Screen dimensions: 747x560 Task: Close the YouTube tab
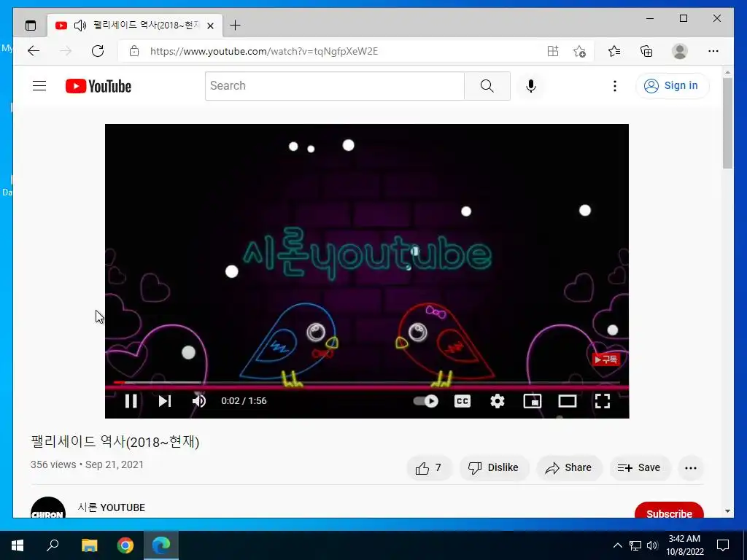(x=210, y=26)
